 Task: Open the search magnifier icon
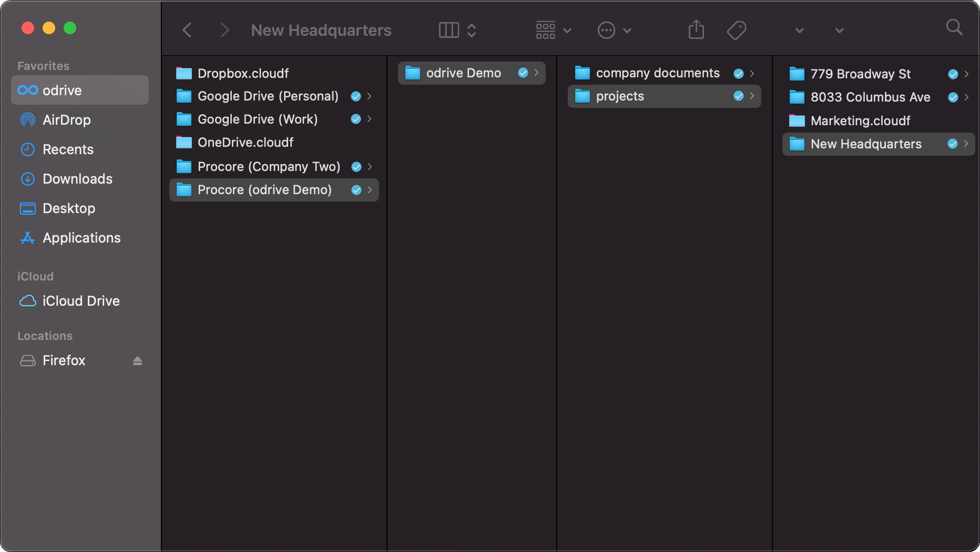click(954, 27)
